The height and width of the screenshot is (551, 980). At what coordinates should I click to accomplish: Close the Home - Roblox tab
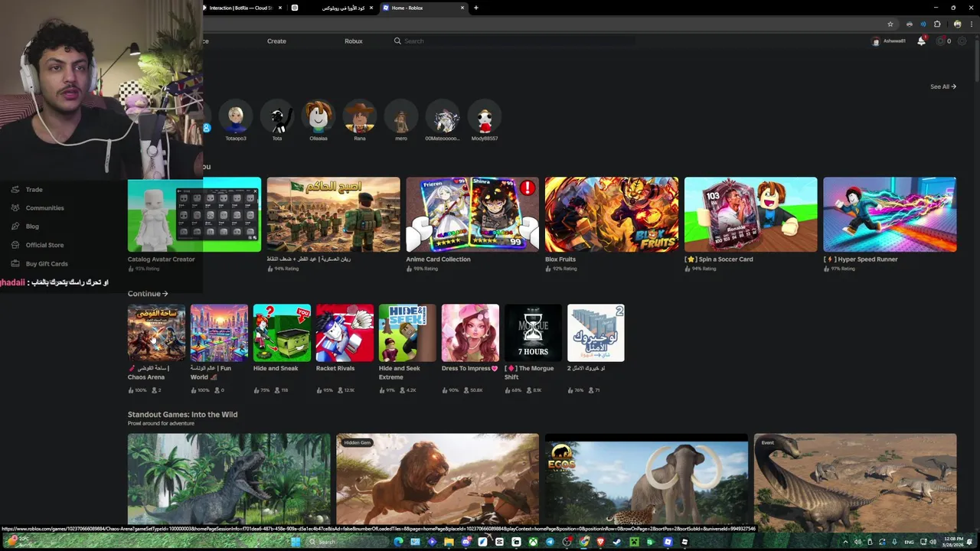(462, 8)
